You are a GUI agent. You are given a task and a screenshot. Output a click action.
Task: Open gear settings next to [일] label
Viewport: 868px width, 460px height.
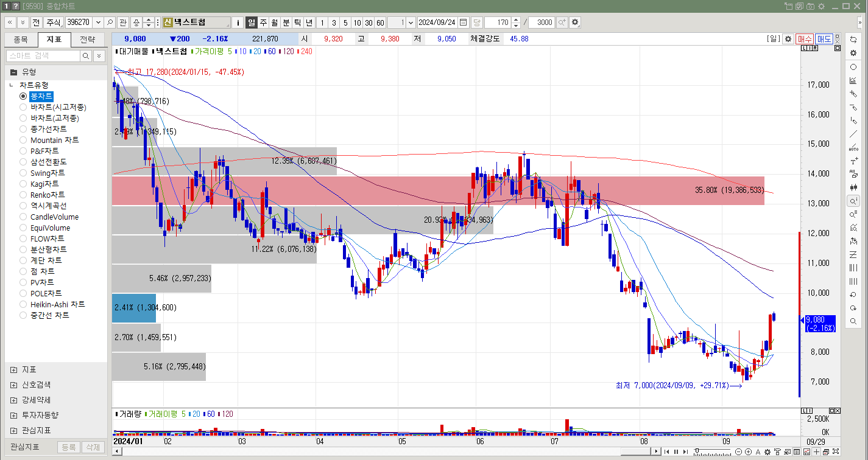point(788,38)
